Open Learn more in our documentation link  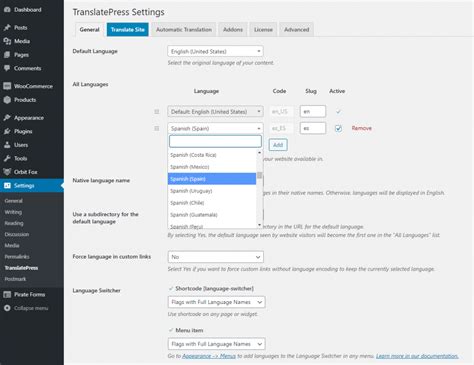[x=417, y=356]
